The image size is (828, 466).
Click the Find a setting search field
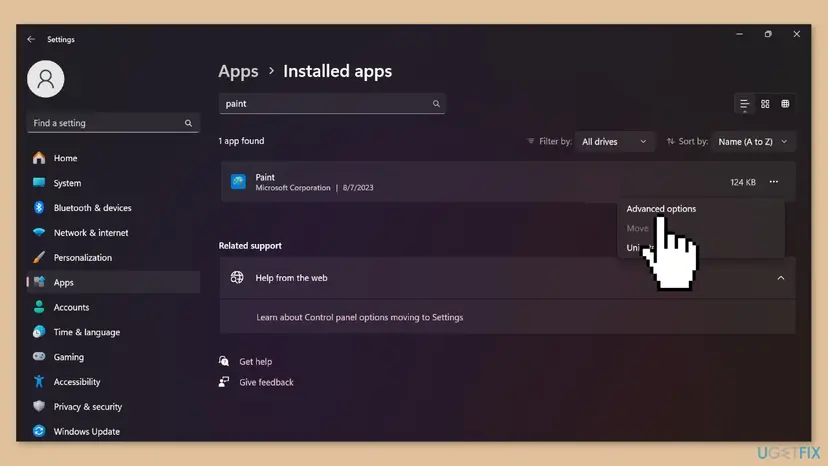tap(113, 123)
